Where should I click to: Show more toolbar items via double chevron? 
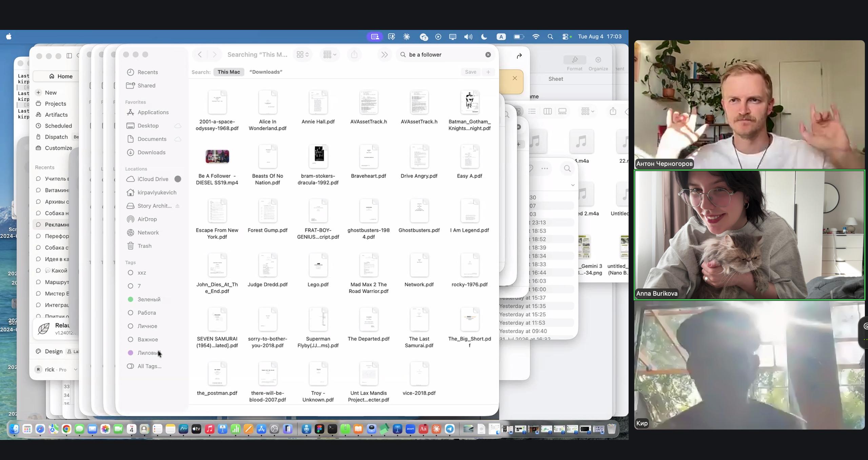coord(384,55)
